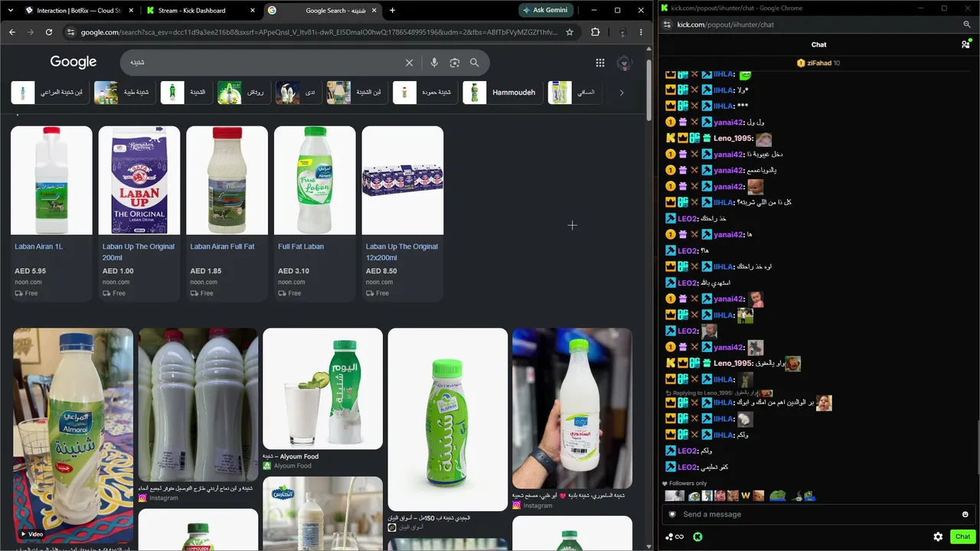Open the Laban Up carton product image
Viewport: 980px width, 551px height.
[x=139, y=181]
